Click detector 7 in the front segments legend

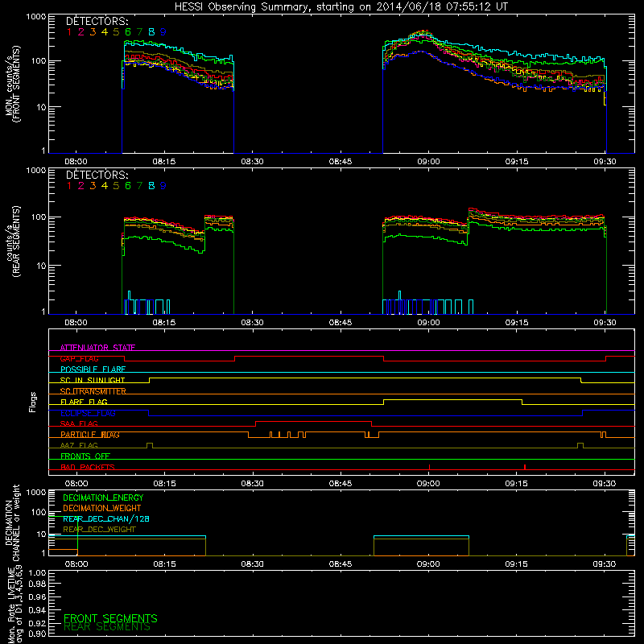tap(139, 32)
